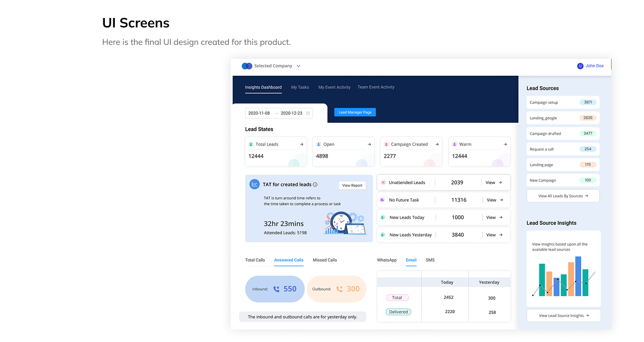Click the TAT chart icon in blue circle
This screenshot has height=342, width=644.
pos(255,184)
